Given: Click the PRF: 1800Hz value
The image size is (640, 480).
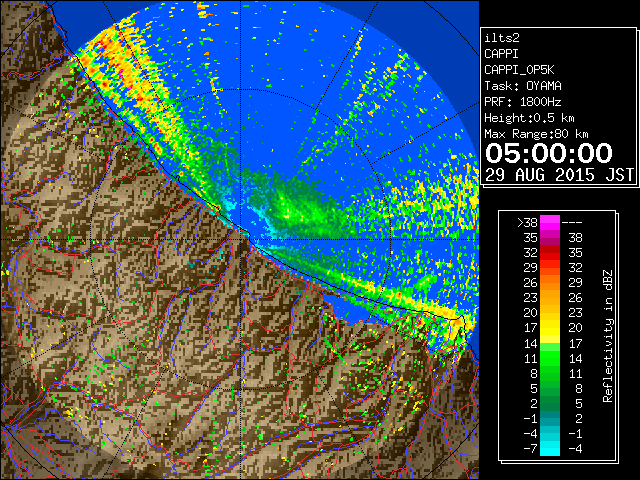Looking at the screenshot, I should (x=523, y=102).
